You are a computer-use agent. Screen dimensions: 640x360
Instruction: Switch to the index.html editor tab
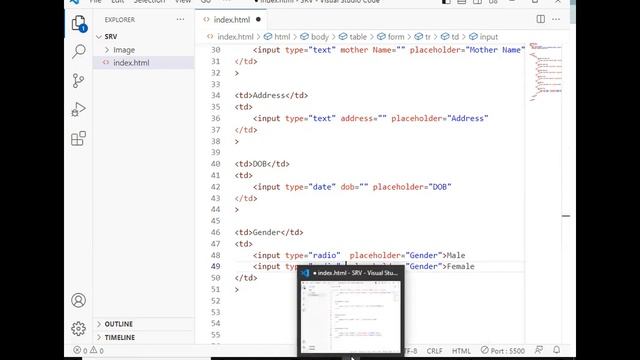(232, 20)
